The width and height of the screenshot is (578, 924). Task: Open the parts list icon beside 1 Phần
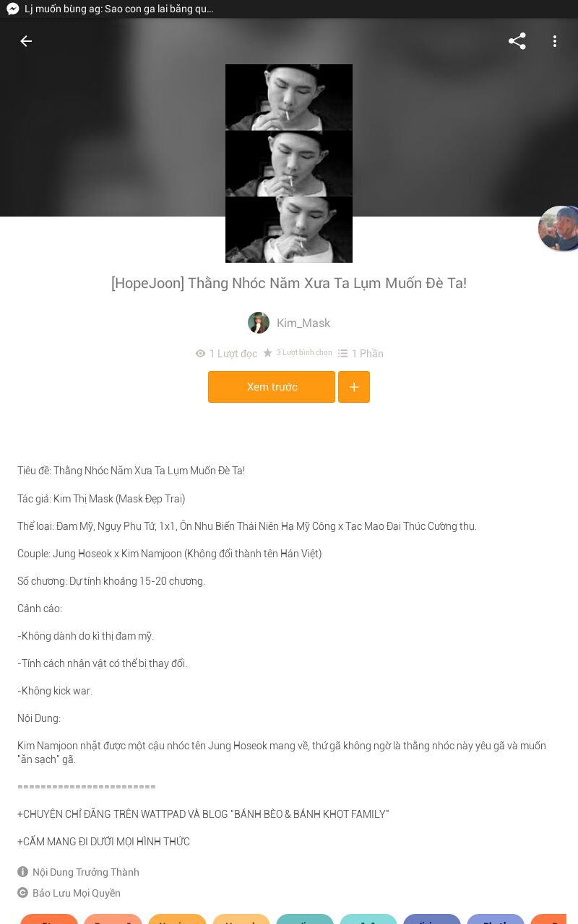pyautogui.click(x=342, y=354)
